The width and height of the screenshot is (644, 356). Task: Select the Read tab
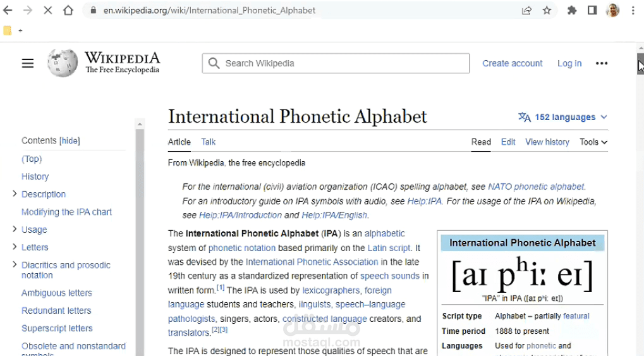point(481,142)
